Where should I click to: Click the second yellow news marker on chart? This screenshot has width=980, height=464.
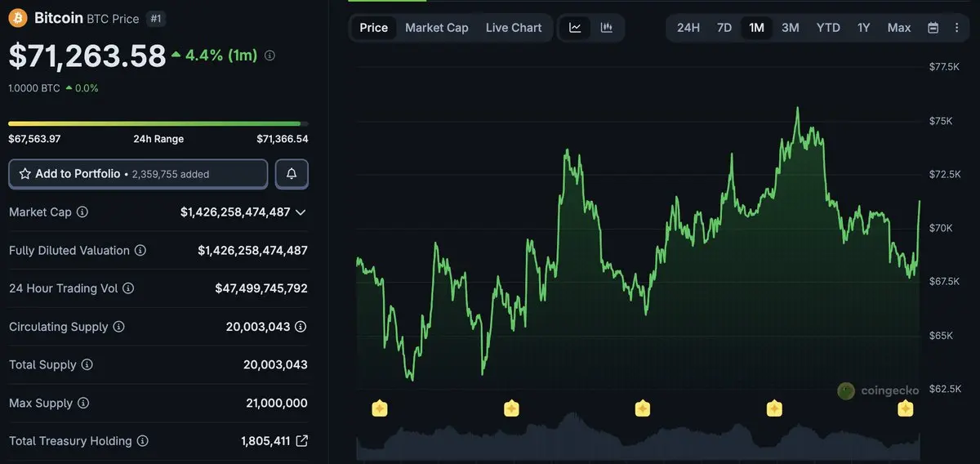click(x=511, y=408)
